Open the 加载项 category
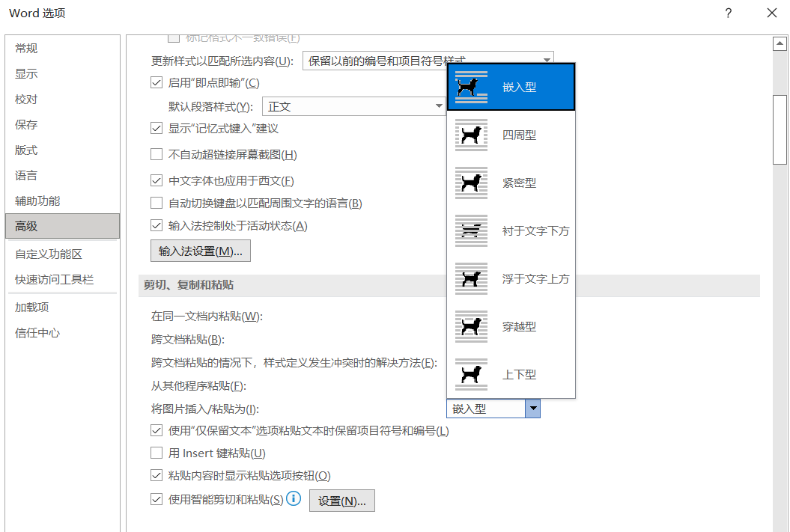This screenshot has width=790, height=532. tap(62, 307)
